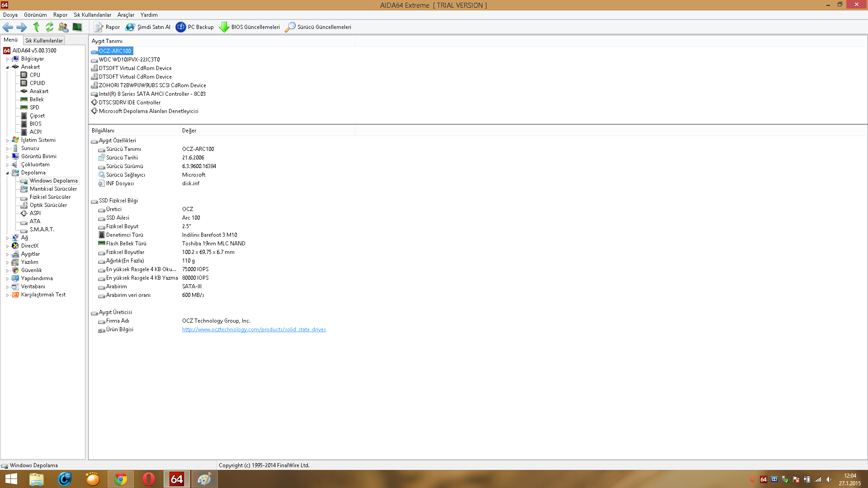868x488 pixels.
Task: Launch Opera from the taskbar
Action: [149, 479]
